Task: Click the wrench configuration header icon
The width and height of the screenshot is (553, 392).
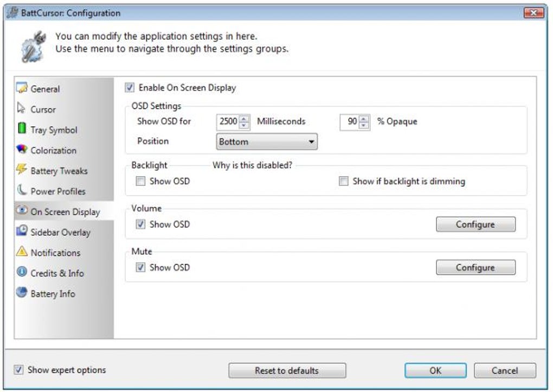Action: pyautogui.click(x=34, y=47)
